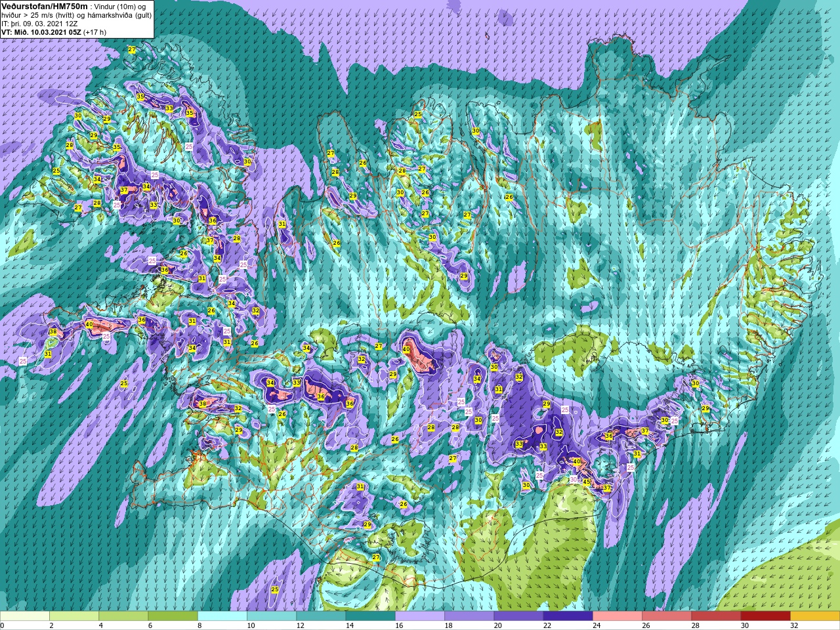Pick the 8–10 m/s pale cyan legend swatch
The image size is (840, 630).
pyautogui.click(x=222, y=616)
